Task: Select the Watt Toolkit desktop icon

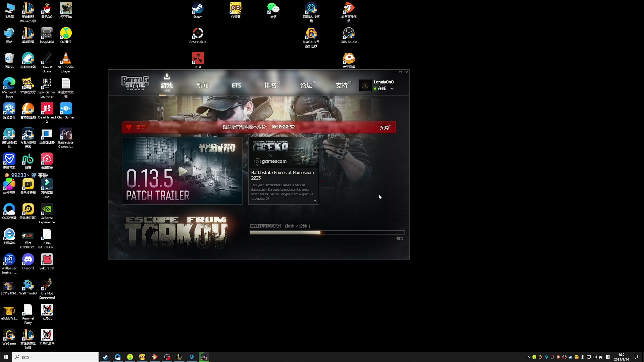Action: click(x=28, y=287)
